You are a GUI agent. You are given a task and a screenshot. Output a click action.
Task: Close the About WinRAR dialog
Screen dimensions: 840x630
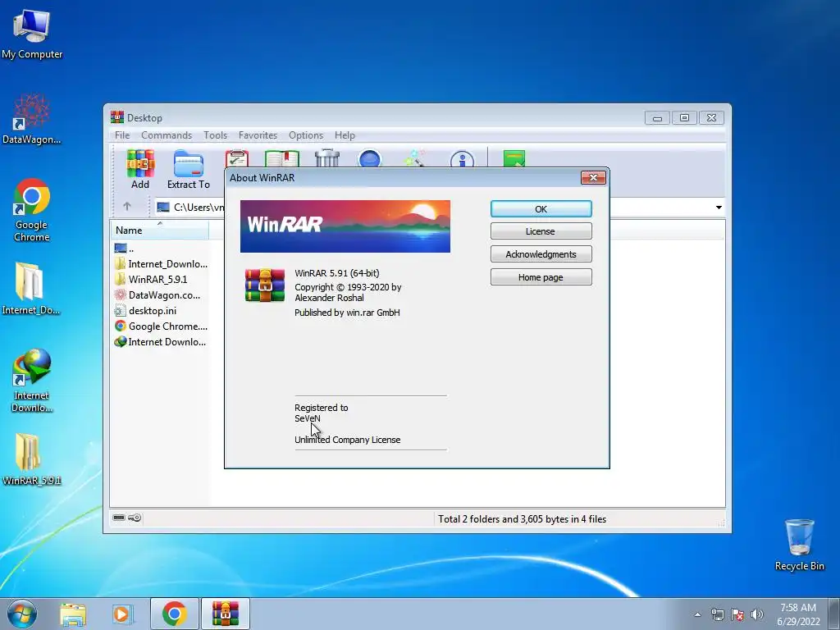coord(593,178)
